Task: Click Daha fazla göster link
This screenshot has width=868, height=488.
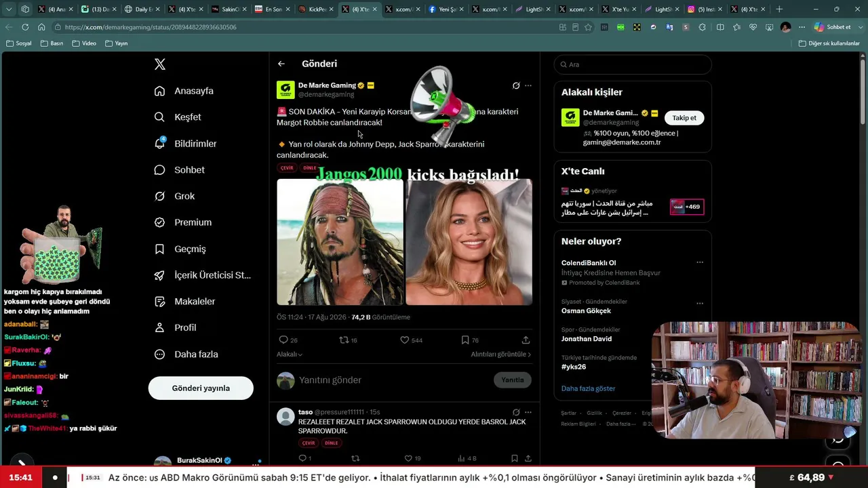Action: [x=588, y=388]
